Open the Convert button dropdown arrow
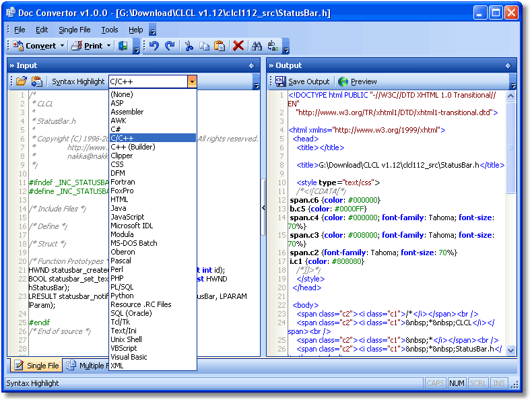Image resolution: width=532 pixels, height=402 pixels. pos(63,46)
